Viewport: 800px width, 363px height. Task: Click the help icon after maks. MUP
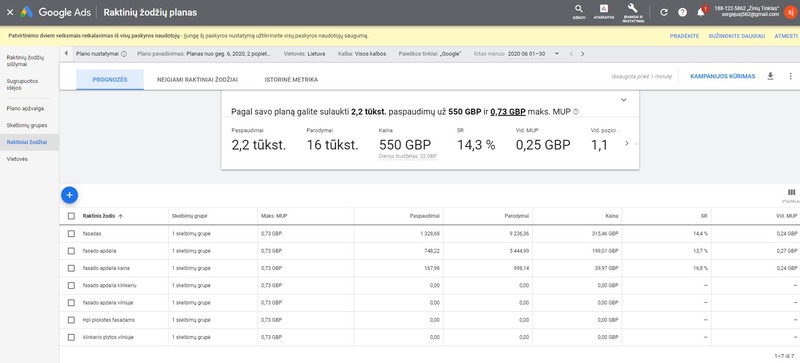[x=576, y=111]
